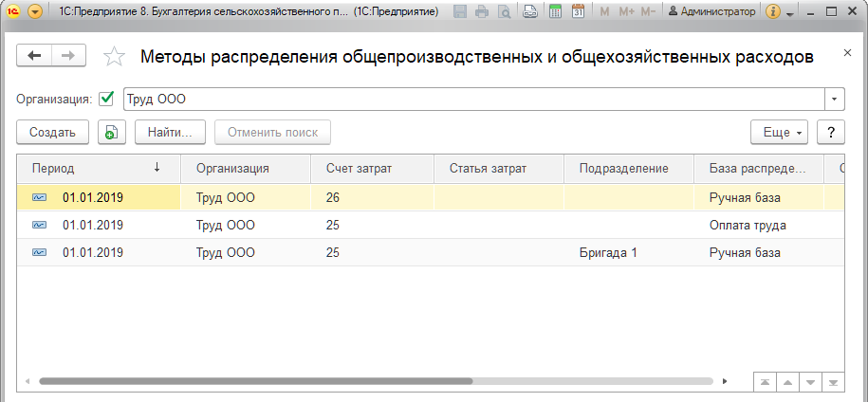Click the M memory button
Image resolution: width=868 pixels, height=402 pixels.
coord(604,11)
